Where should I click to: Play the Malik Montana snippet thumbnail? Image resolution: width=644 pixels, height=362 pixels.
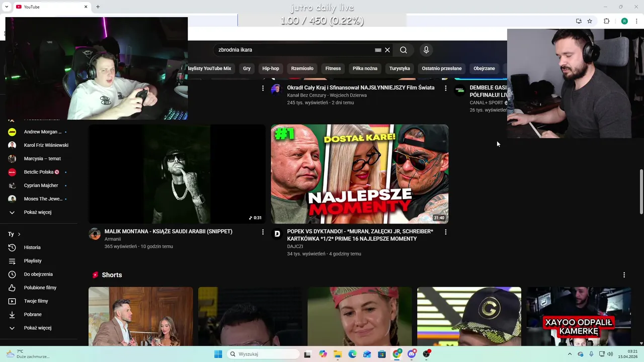tap(177, 174)
